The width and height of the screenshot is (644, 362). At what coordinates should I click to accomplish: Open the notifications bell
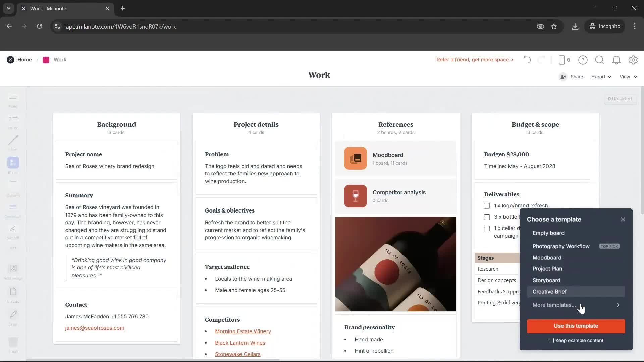click(616, 60)
